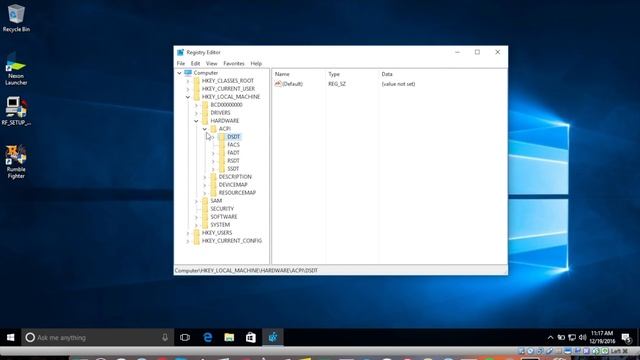
Task: Click the status bar registry path
Action: coord(247,270)
